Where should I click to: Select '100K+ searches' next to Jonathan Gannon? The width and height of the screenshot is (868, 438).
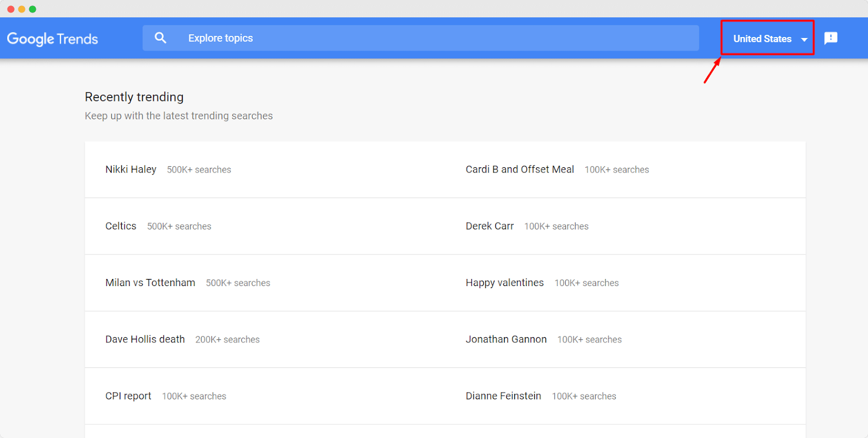(590, 340)
